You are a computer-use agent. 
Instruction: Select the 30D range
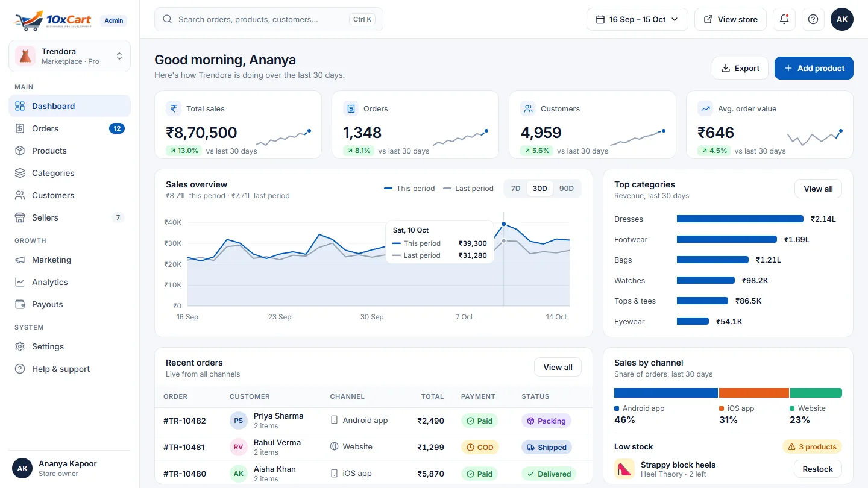pyautogui.click(x=540, y=188)
